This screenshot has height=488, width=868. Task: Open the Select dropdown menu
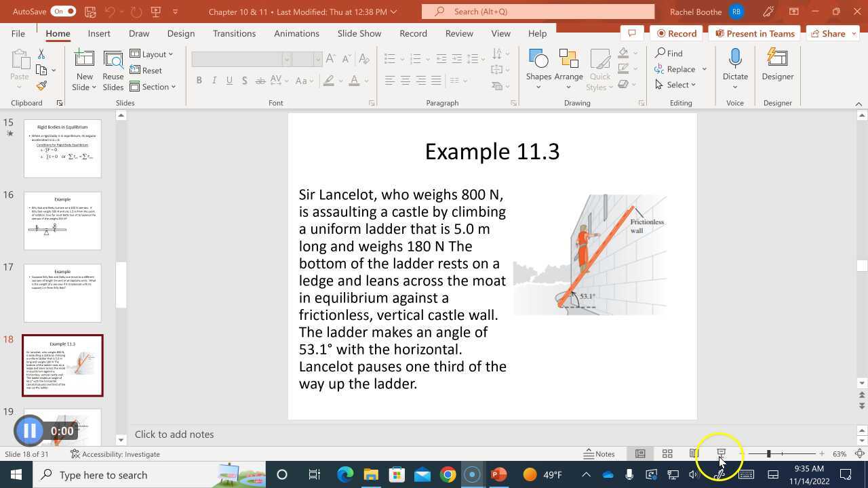pos(676,85)
